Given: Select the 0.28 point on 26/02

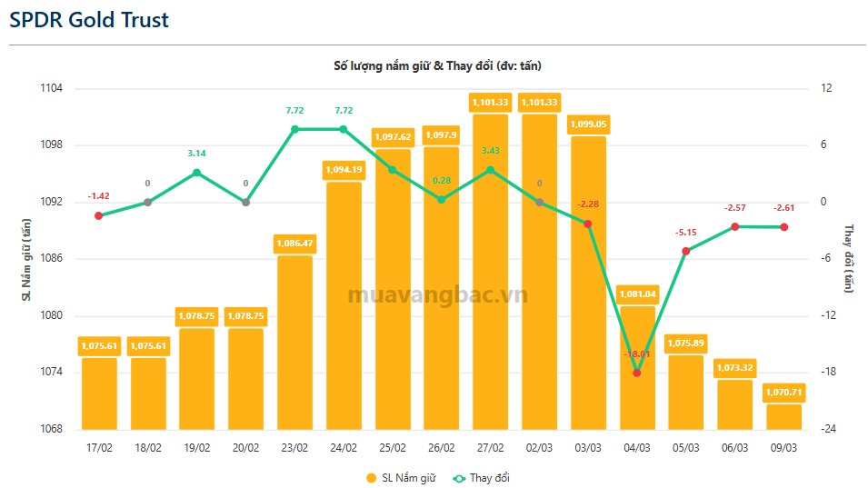Looking at the screenshot, I should click(x=442, y=199).
